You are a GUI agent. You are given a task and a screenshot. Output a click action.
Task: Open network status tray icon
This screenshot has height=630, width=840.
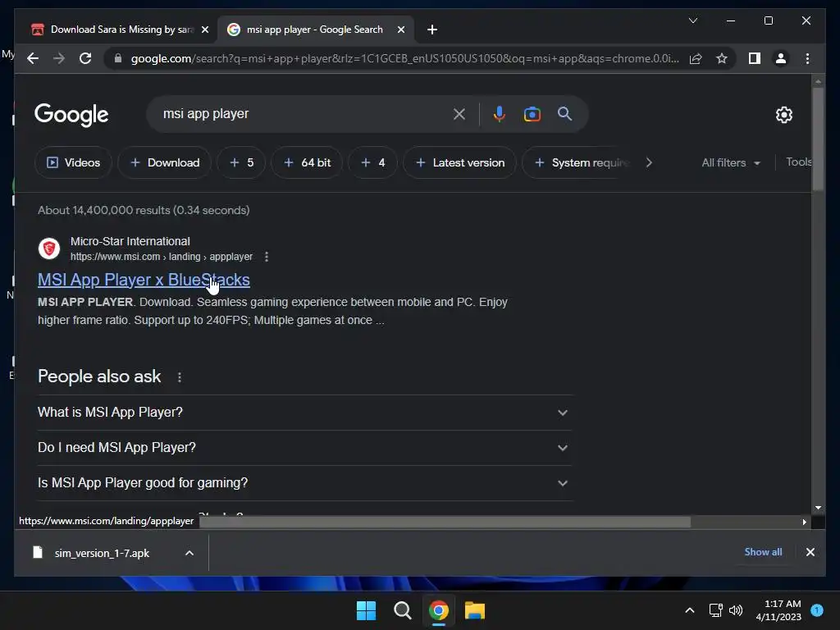click(715, 610)
